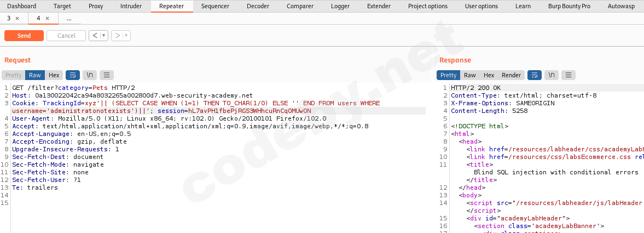644x233 pixels.
Task: Switch to the Target tab
Action: pos(62,6)
